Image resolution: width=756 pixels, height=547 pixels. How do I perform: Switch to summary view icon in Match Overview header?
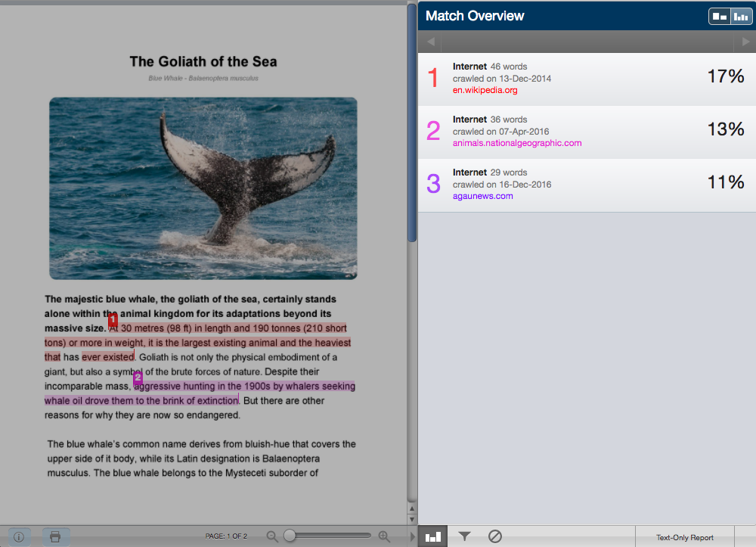point(720,17)
